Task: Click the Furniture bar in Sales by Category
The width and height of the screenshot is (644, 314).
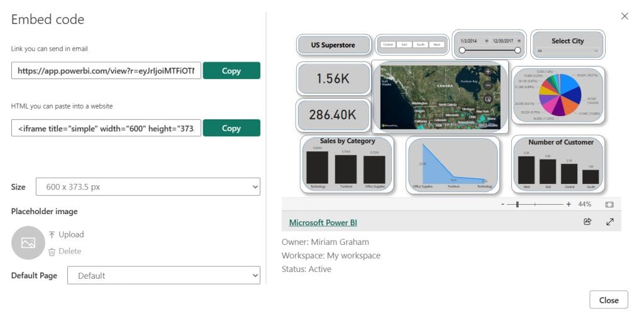Action: pos(346,169)
